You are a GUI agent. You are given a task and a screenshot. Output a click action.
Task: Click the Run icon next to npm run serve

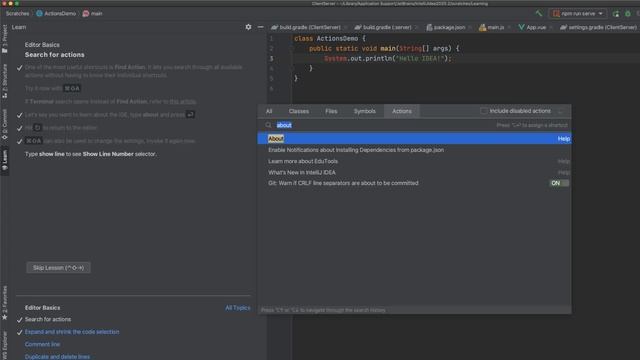616,13
